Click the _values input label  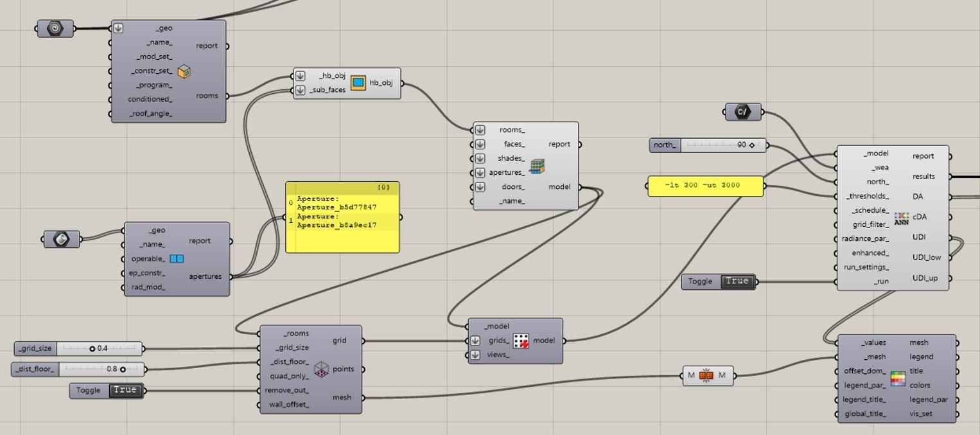pos(873,342)
